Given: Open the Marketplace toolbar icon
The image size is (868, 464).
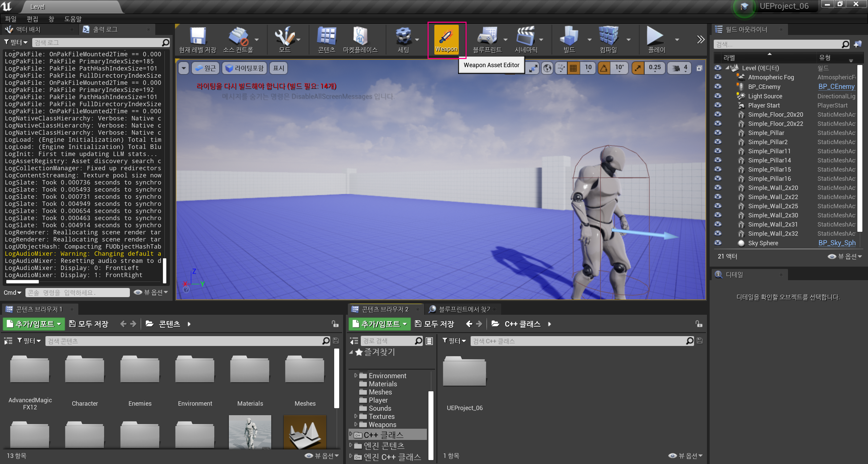Looking at the screenshot, I should [360, 36].
